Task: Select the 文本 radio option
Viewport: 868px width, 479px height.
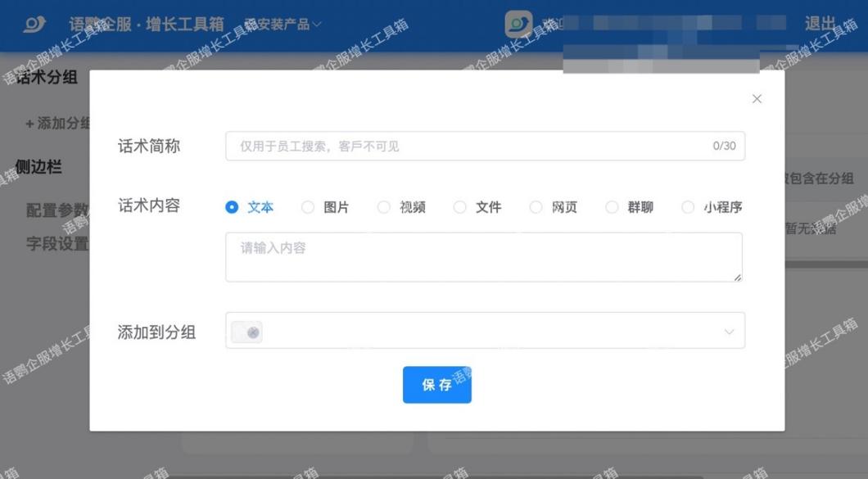Action: coord(232,208)
